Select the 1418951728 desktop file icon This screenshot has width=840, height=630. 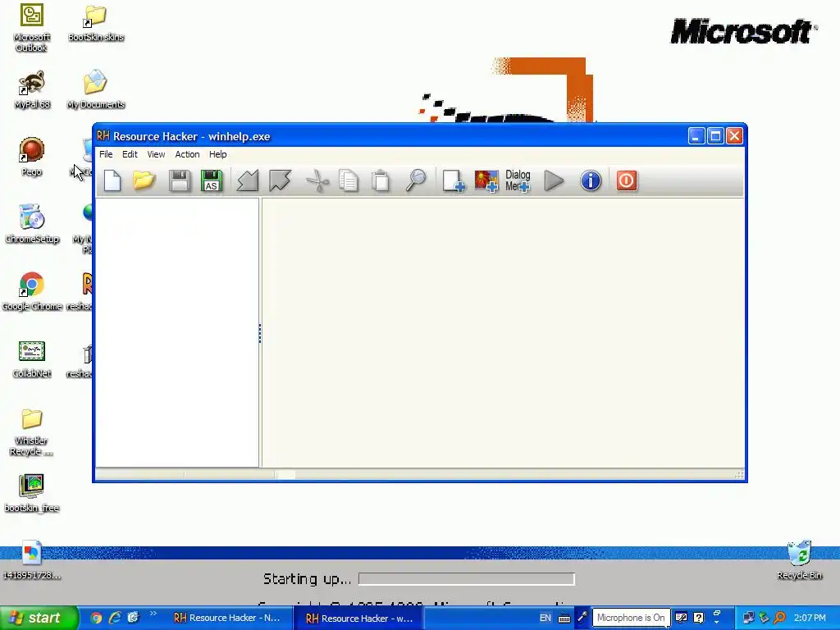tap(32, 560)
